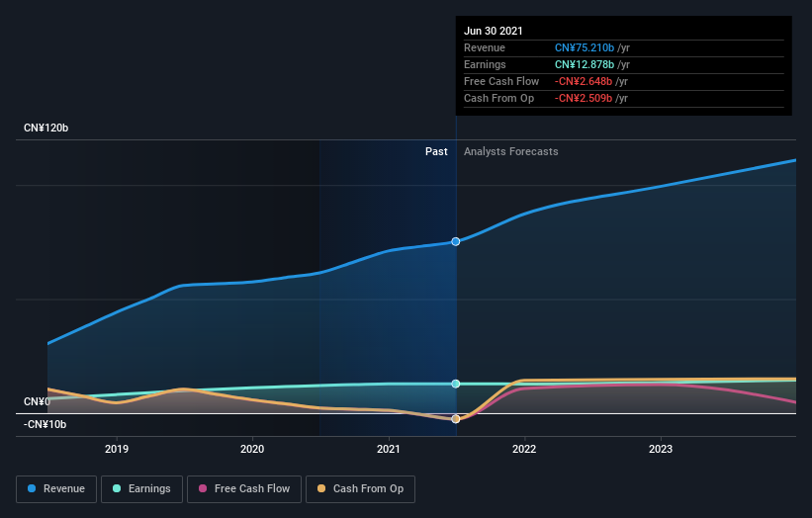Toggle the Earnings legend button
Image resolution: width=812 pixels, height=518 pixels.
141,489
